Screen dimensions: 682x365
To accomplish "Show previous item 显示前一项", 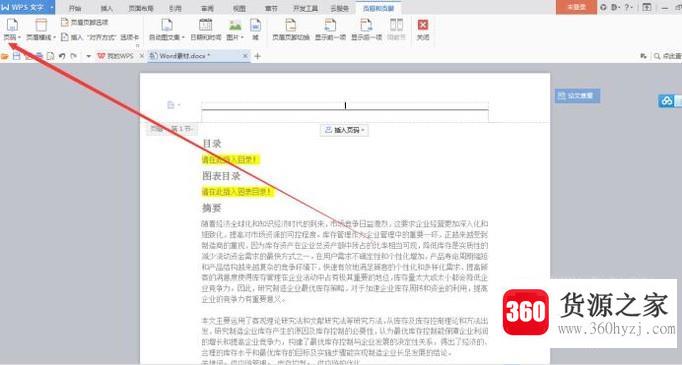I will [330, 30].
